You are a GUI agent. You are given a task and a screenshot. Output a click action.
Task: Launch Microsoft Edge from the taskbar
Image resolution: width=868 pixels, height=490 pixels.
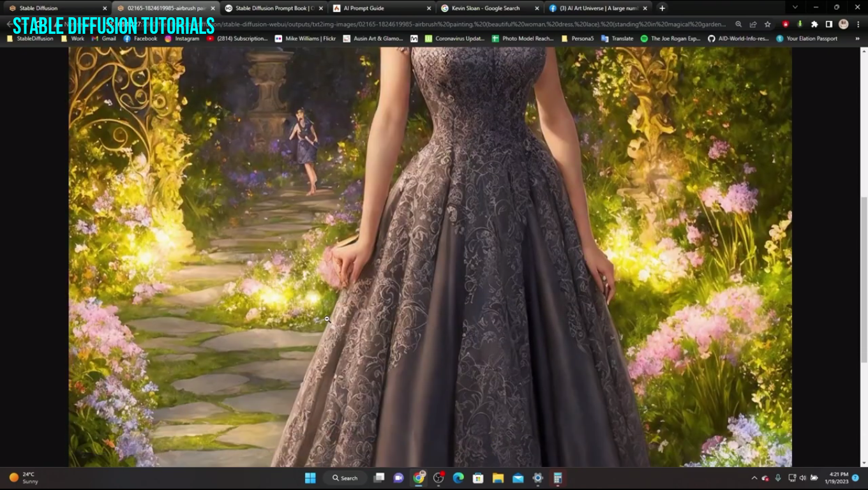tap(458, 478)
